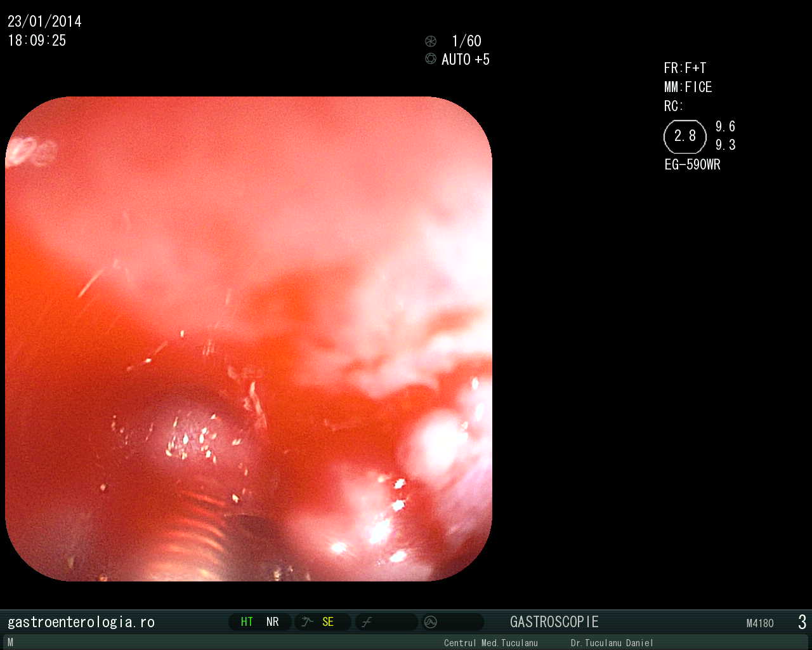Click the FR:F+T label
This screenshot has width=812, height=650.
pos(685,68)
